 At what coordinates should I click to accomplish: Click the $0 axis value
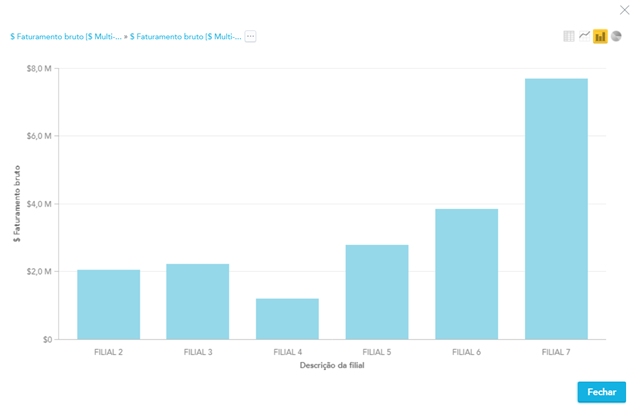click(x=47, y=340)
